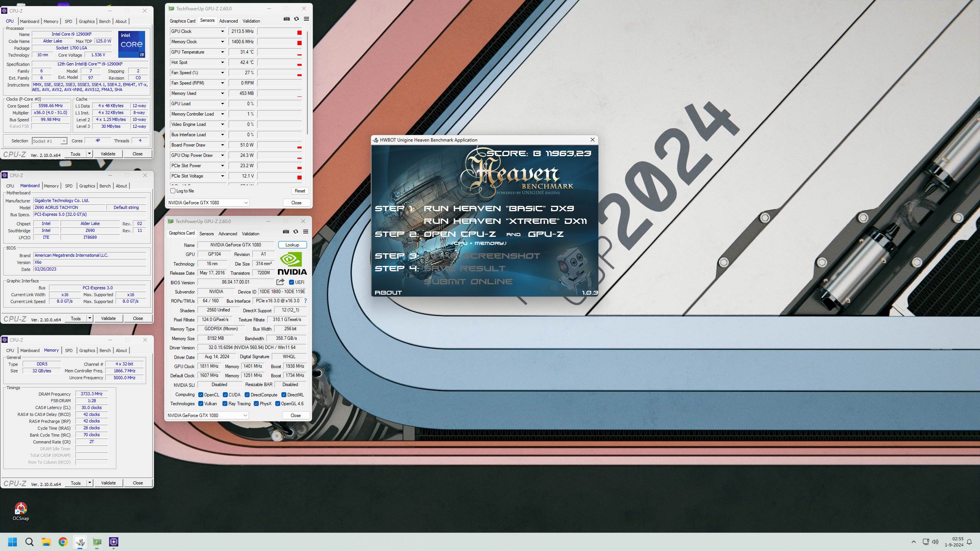Show hidden system tray icons
The height and width of the screenshot is (551, 980).
pos(914,542)
